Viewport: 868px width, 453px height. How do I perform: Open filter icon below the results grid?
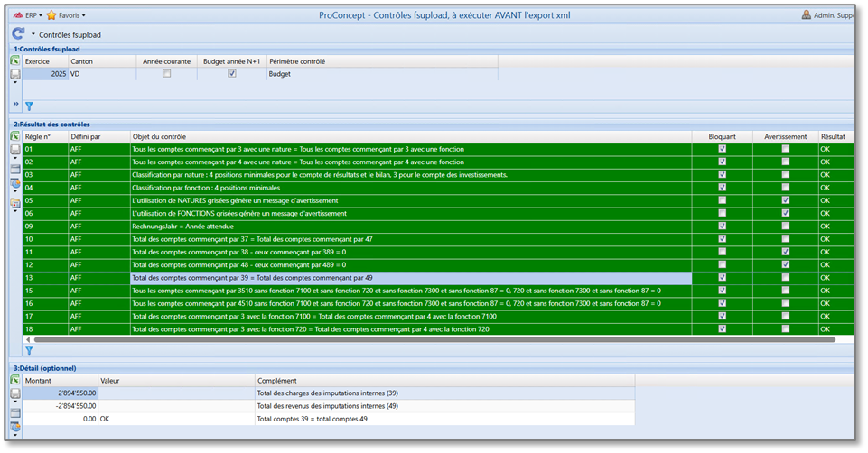pos(29,349)
